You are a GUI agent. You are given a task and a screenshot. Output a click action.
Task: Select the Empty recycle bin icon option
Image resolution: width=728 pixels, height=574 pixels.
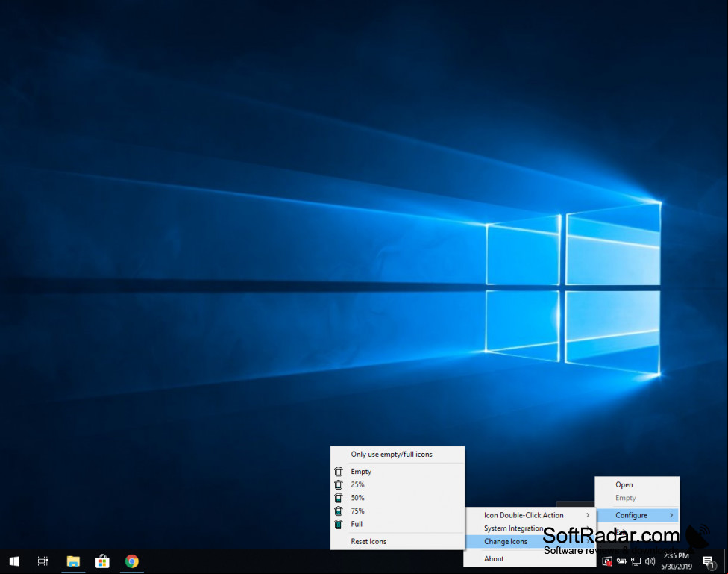[x=398, y=471]
